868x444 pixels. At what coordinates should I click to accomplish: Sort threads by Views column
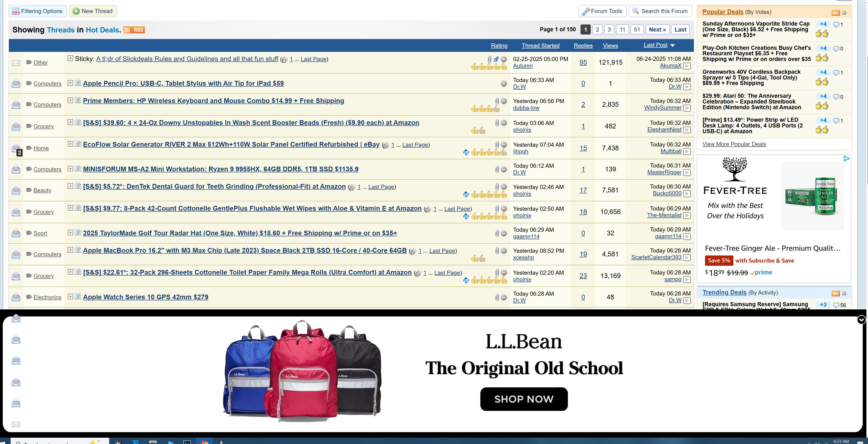coord(610,45)
